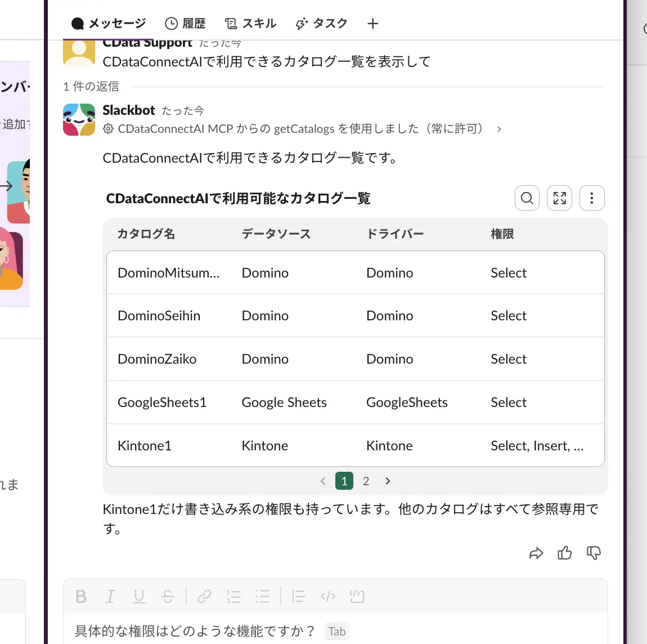647x644 pixels.
Task: Click the Google Sheets data source cell
Action: tap(284, 402)
